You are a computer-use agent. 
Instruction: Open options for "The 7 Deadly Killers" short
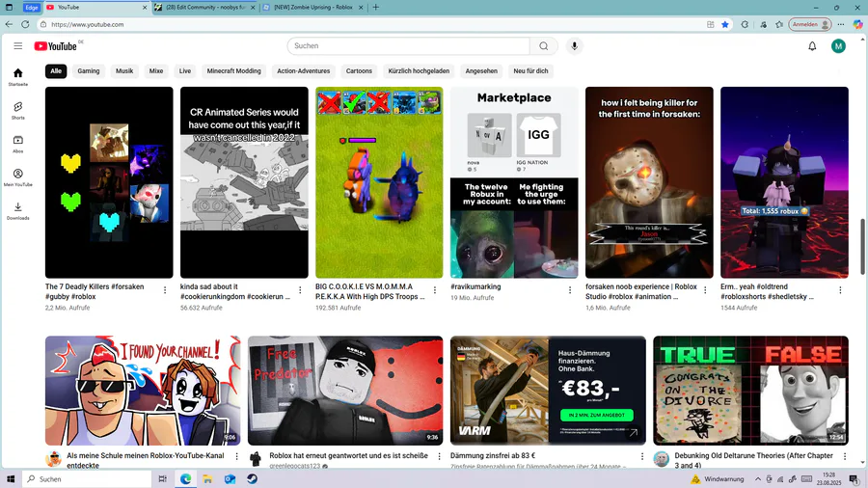165,290
